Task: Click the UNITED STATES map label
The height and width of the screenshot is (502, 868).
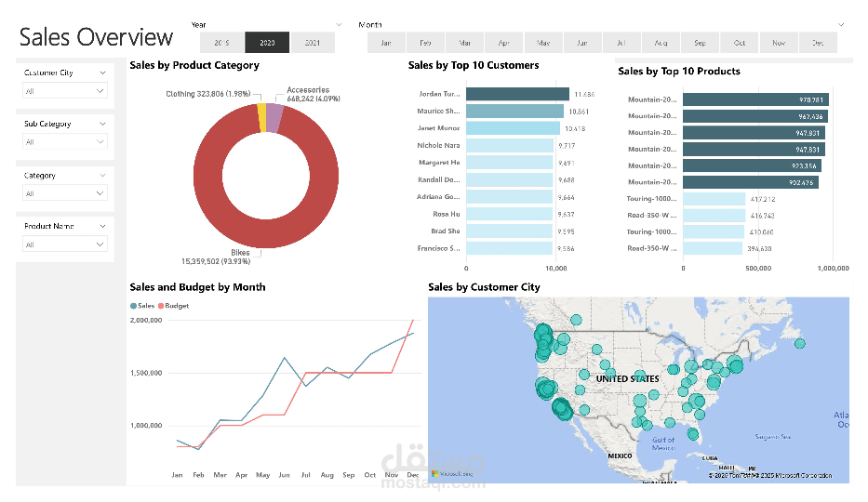Action: [x=627, y=378]
